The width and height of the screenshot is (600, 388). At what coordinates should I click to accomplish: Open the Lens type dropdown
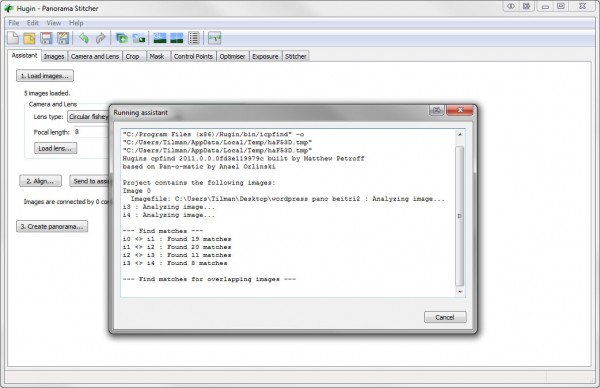pos(88,117)
